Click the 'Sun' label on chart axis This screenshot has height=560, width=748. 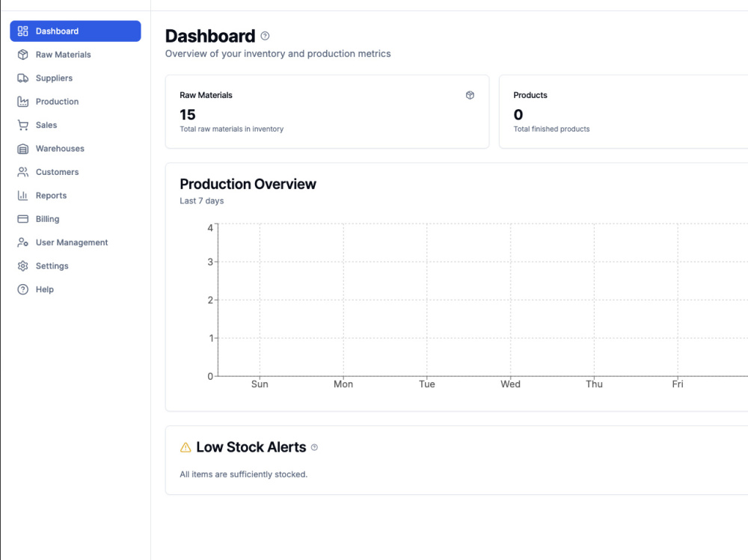pos(260,384)
